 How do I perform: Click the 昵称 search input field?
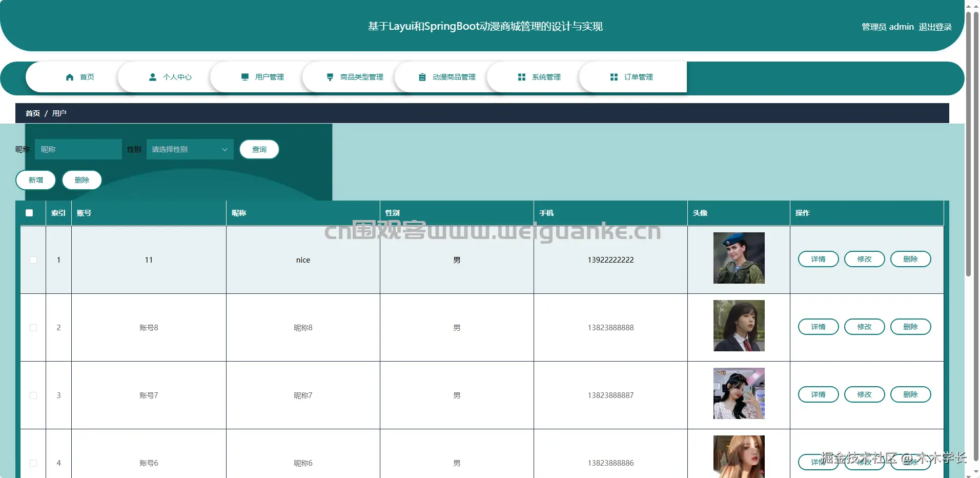[x=78, y=149]
